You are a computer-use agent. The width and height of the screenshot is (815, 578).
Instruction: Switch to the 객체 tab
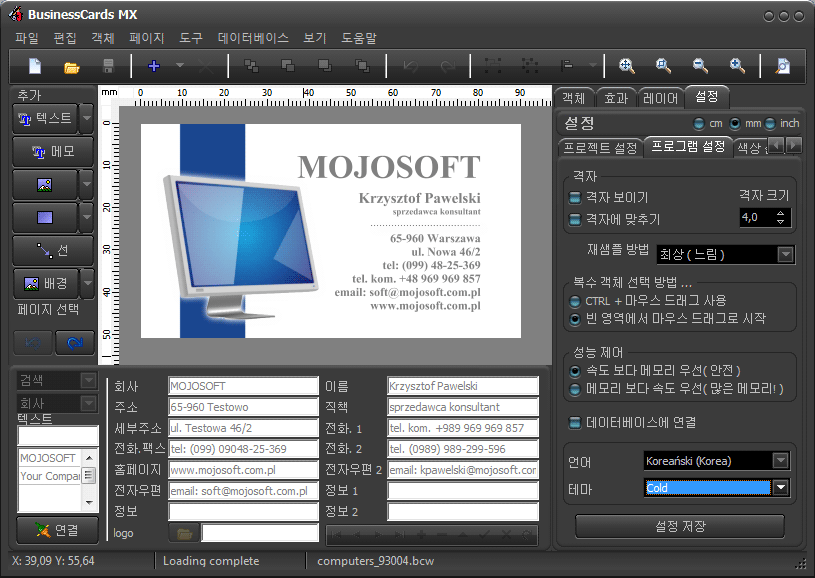click(574, 98)
